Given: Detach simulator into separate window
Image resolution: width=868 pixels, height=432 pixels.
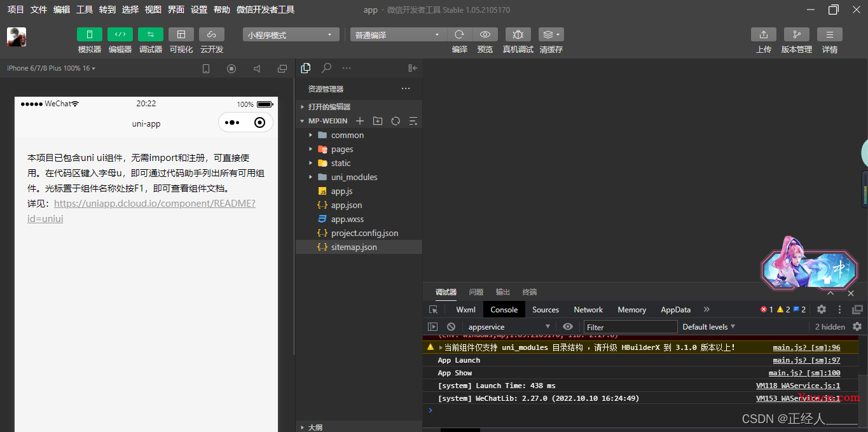Looking at the screenshot, I should [x=282, y=69].
